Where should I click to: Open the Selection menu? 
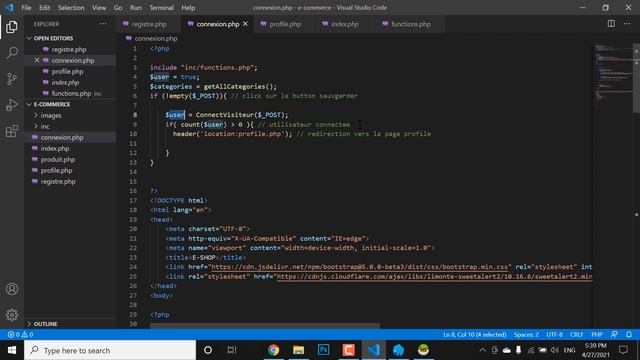coord(71,8)
